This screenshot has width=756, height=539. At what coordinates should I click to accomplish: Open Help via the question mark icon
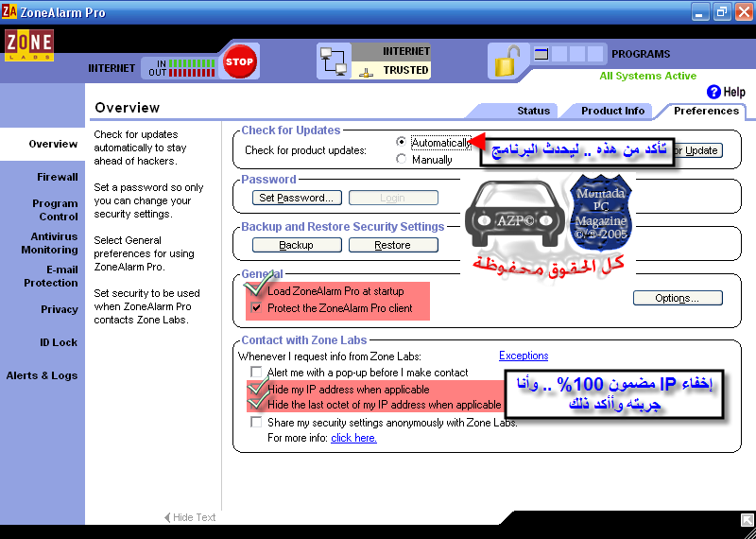[713, 92]
